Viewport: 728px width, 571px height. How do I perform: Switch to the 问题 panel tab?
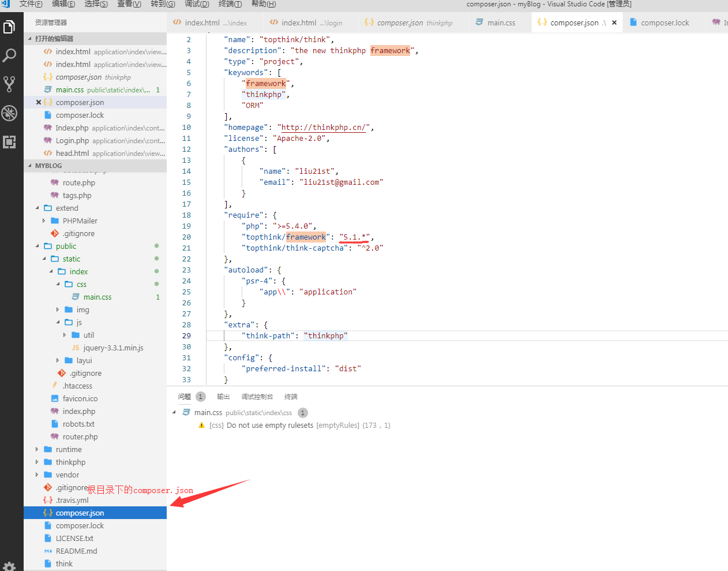pyautogui.click(x=185, y=397)
